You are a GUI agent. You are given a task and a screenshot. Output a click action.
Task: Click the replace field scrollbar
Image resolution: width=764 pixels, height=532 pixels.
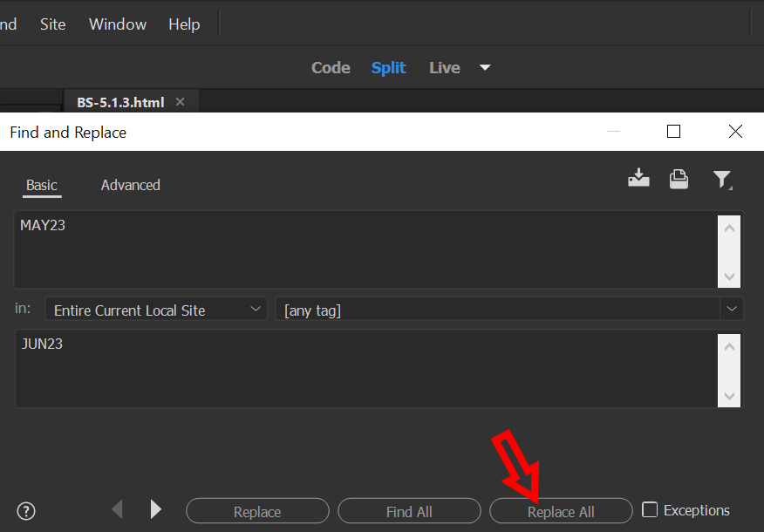point(729,369)
